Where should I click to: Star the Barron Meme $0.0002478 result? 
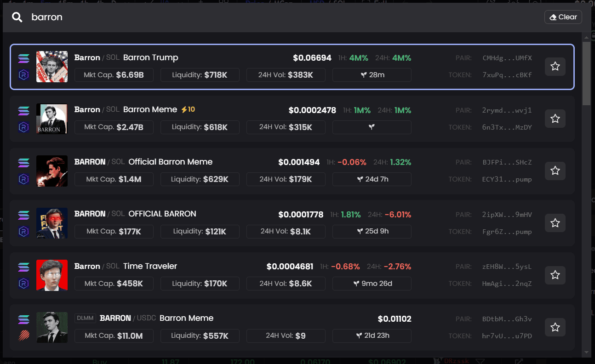pyautogui.click(x=555, y=119)
